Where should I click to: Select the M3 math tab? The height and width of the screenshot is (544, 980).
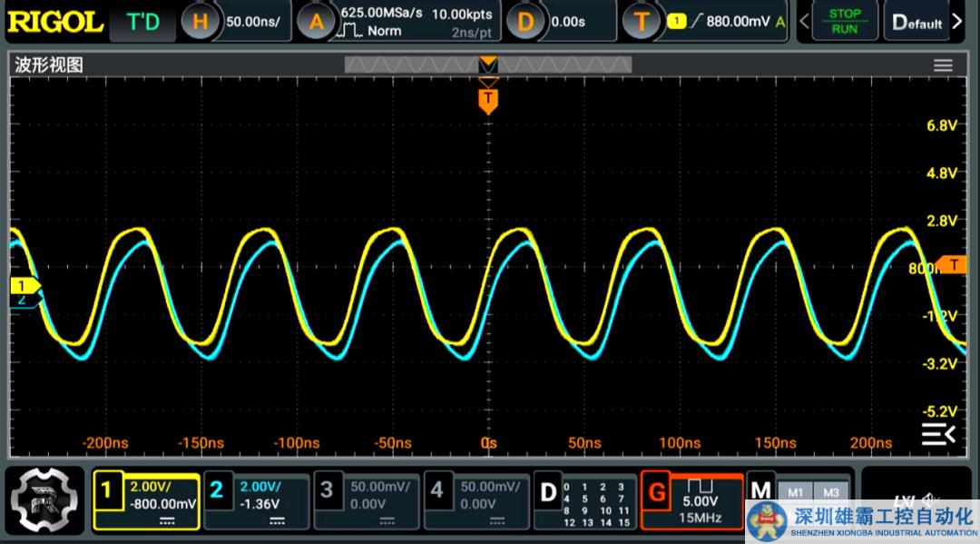coord(830,491)
